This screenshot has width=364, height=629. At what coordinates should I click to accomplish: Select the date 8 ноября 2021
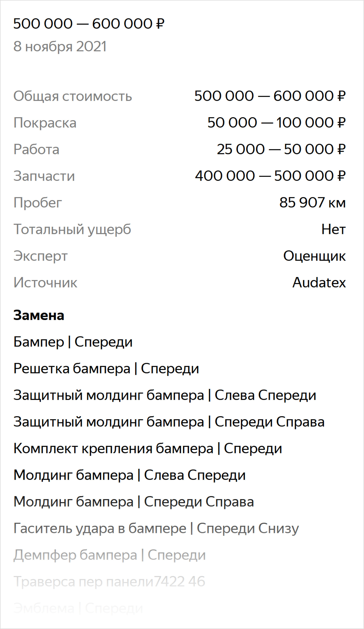coord(60,46)
